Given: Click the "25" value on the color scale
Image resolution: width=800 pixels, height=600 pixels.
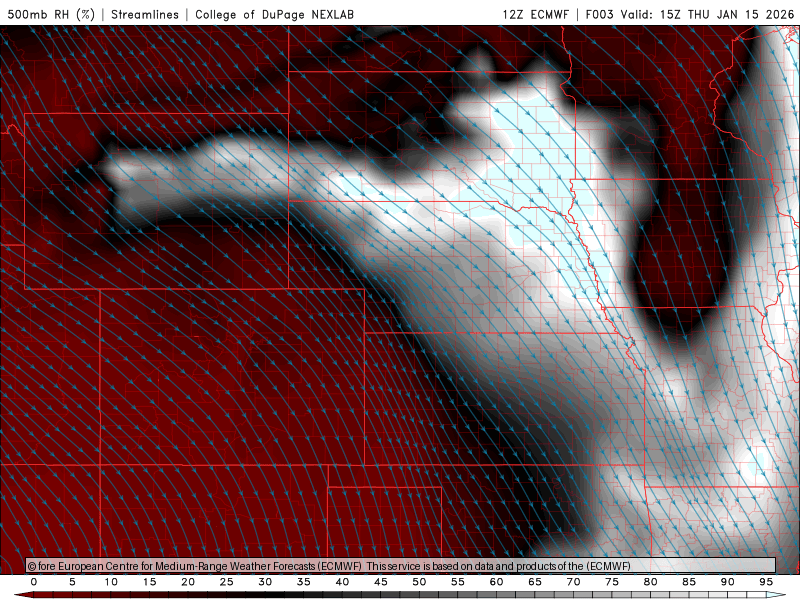Looking at the screenshot, I should (227, 582).
